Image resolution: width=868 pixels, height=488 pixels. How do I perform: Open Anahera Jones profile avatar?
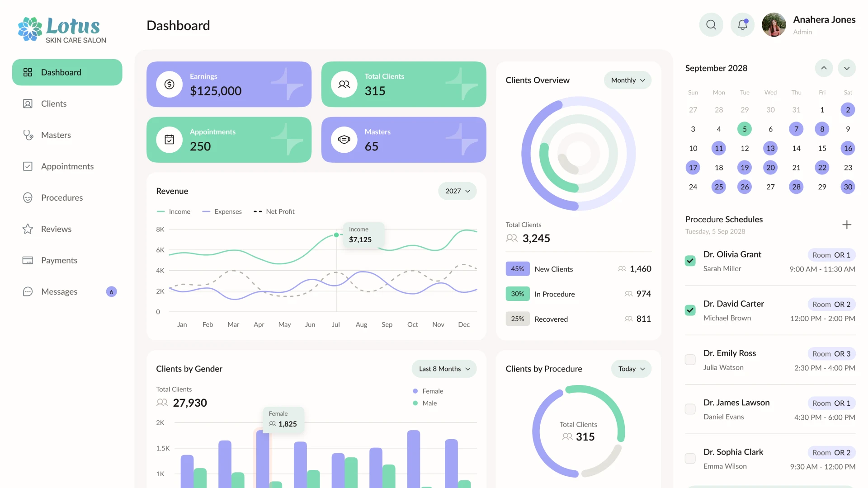point(774,25)
